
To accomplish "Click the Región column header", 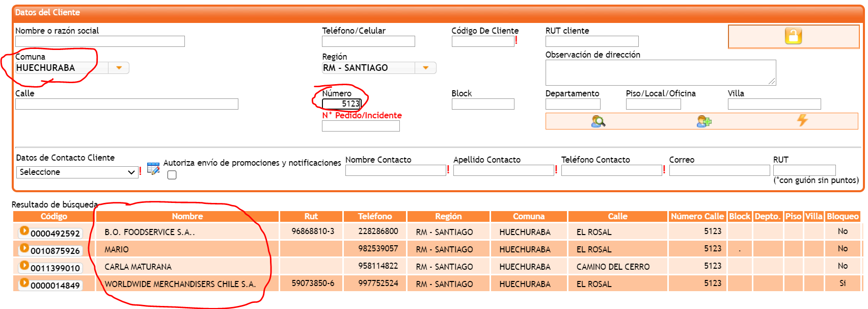I will 448,216.
